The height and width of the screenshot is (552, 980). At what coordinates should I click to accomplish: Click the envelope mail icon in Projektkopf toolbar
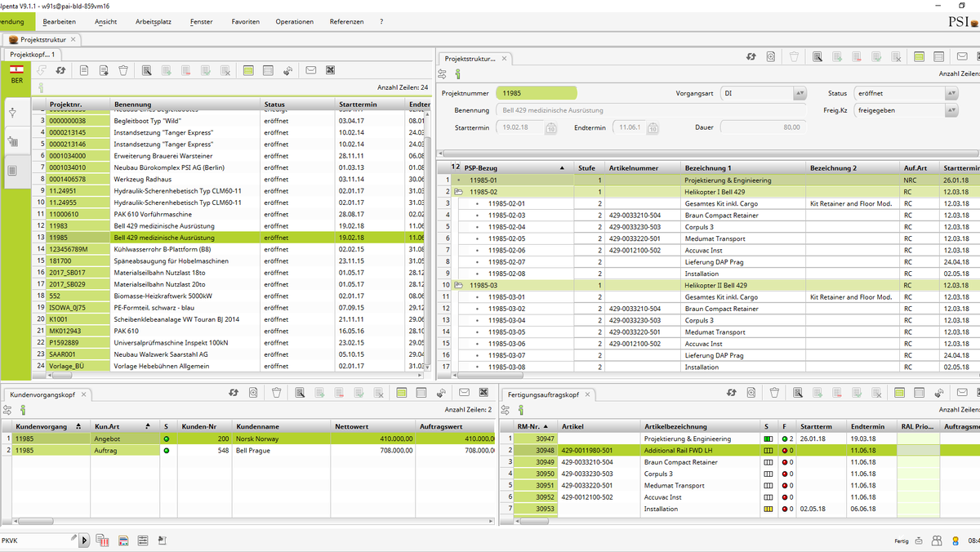(310, 70)
